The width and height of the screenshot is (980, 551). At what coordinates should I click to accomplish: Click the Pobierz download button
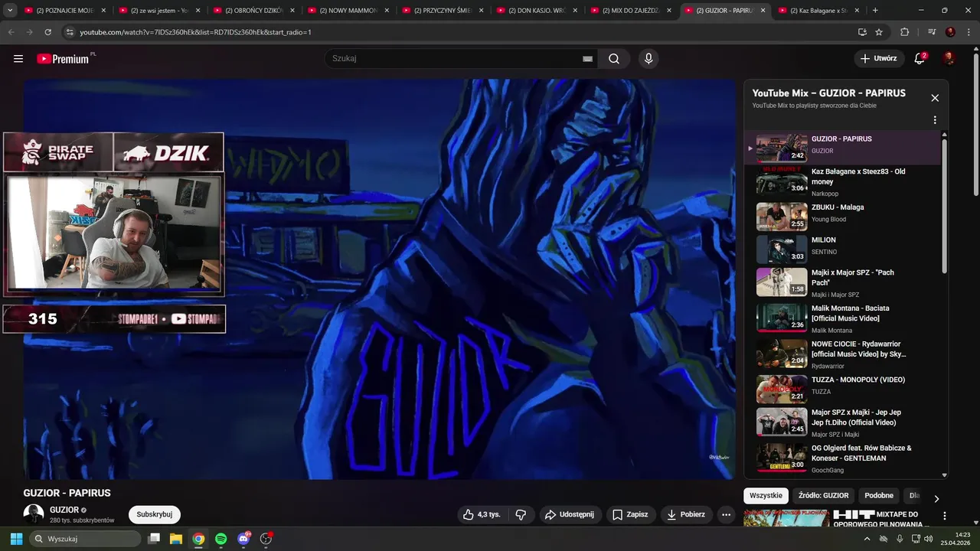686,515
